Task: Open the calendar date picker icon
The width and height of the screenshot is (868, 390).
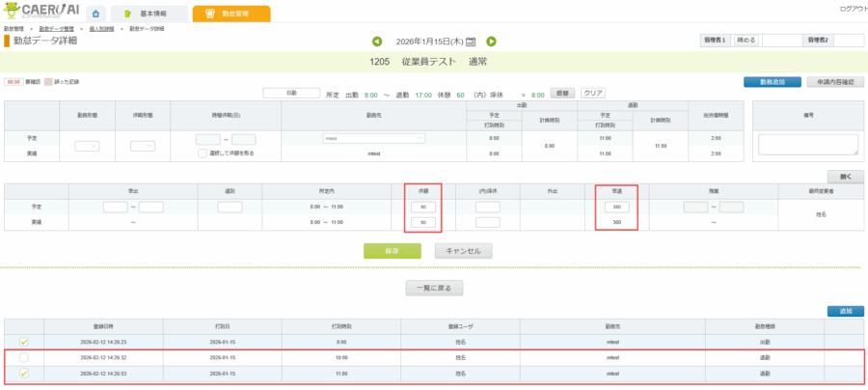Action: pyautogui.click(x=471, y=42)
